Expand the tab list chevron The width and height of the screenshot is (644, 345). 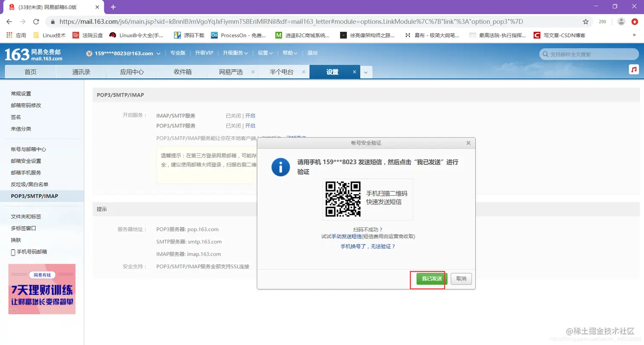point(366,72)
